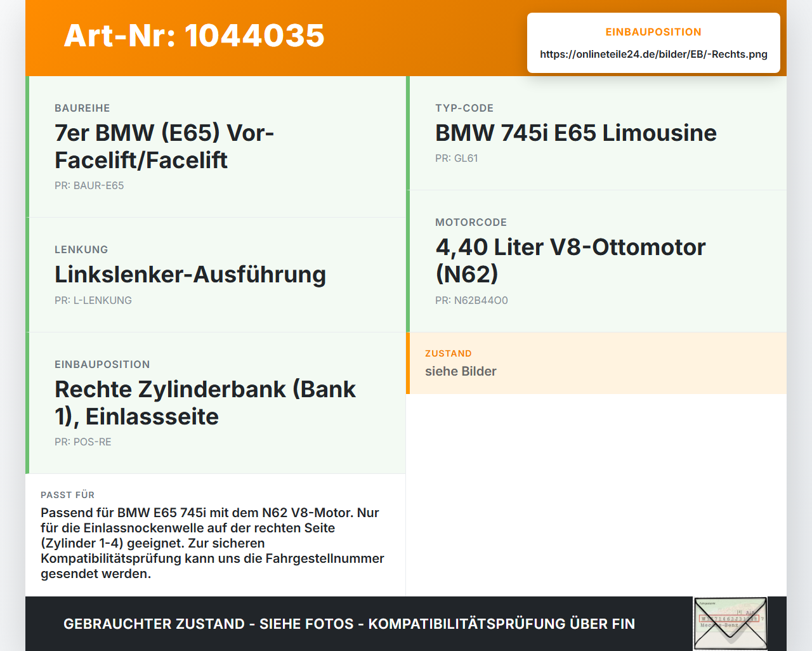Click the MOTORCODE label
This screenshot has height=651, width=812.
pos(471,223)
